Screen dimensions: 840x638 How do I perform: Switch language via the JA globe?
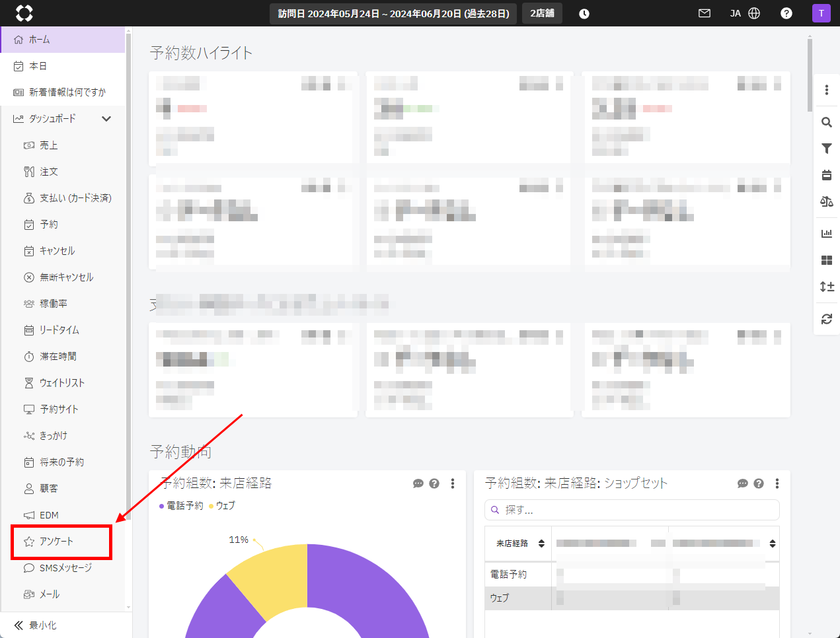745,13
